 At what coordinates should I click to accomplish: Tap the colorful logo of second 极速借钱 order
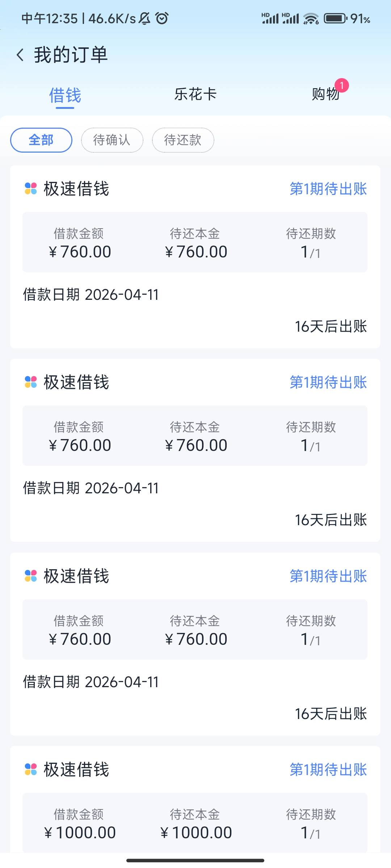coord(31,382)
